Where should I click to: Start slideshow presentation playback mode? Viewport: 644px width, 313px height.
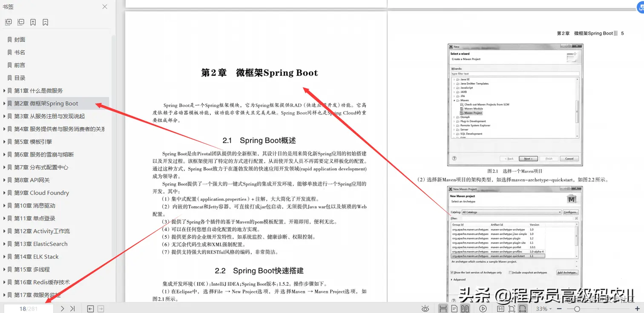point(483,308)
